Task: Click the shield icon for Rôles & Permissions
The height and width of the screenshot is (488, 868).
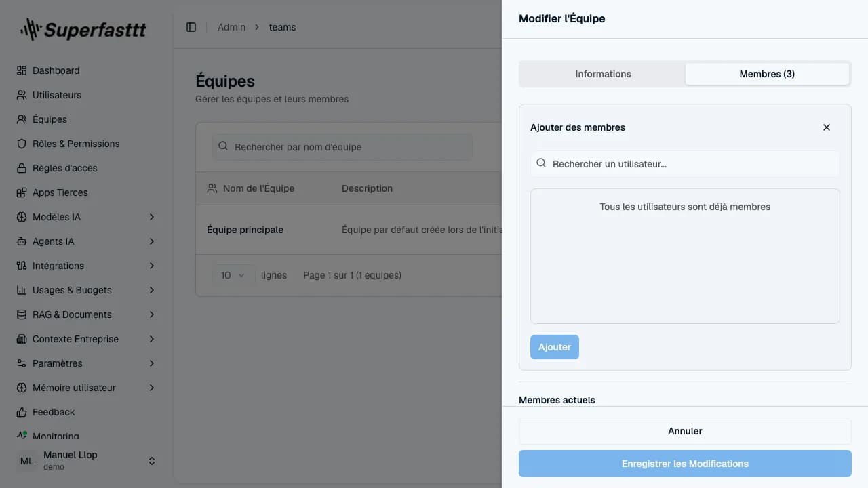Action: 22,144
